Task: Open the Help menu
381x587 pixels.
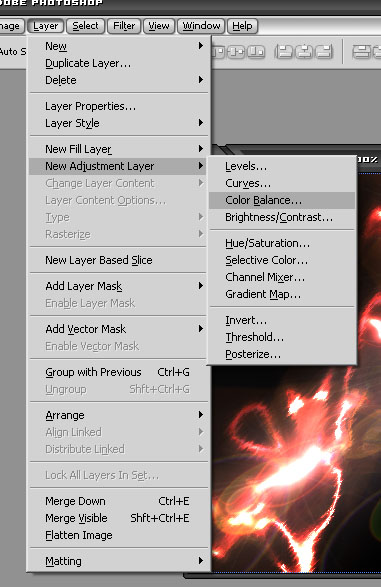Action: tap(242, 26)
